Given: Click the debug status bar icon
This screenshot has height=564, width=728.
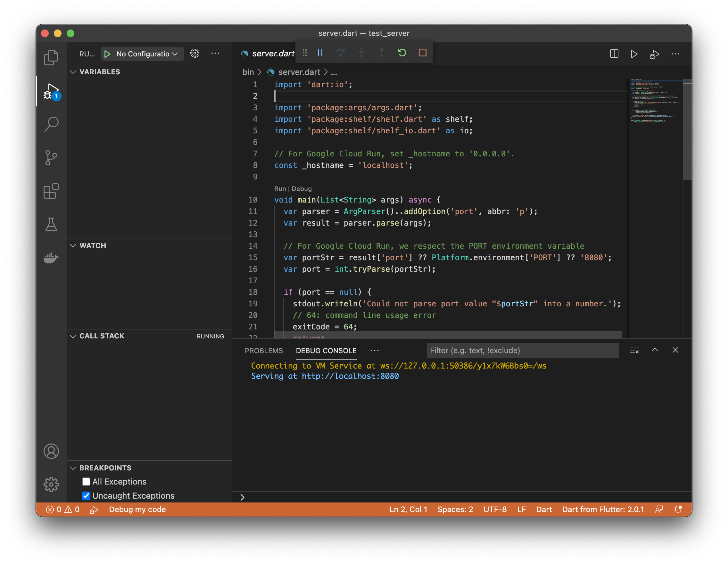Looking at the screenshot, I should 94,509.
